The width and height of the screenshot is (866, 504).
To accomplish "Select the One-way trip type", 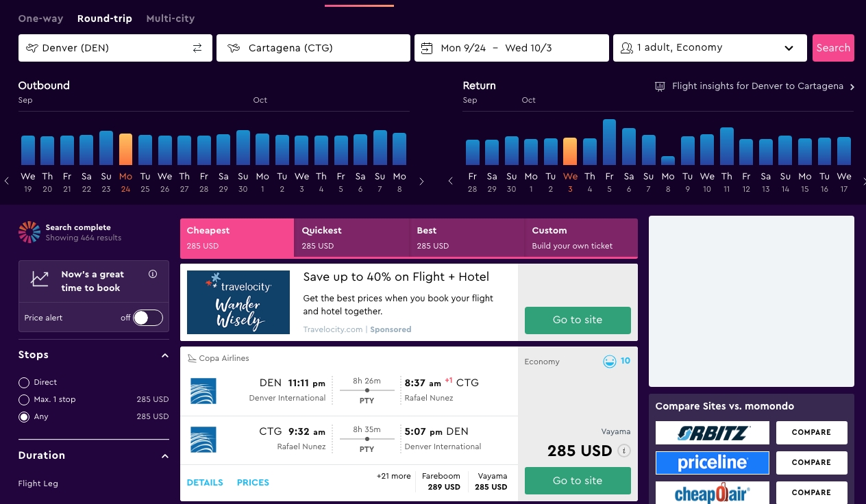I will (x=40, y=18).
